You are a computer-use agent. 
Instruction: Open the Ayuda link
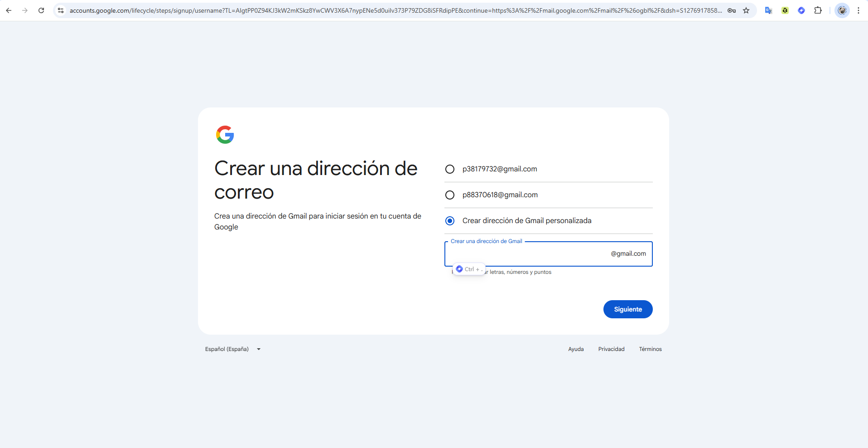576,349
